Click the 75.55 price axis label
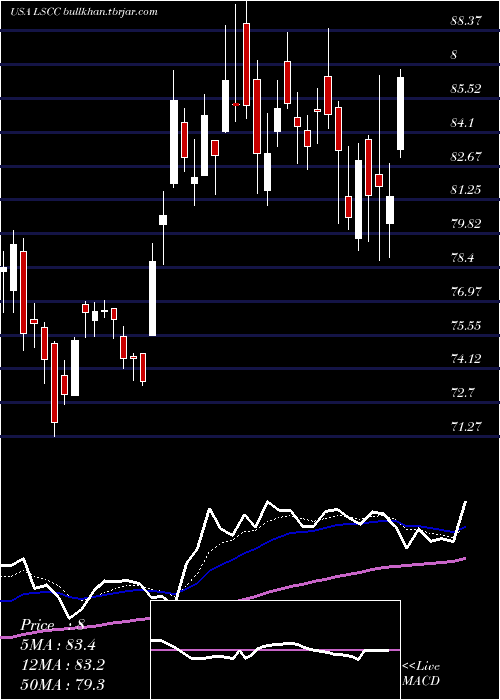Viewport: 500px width, 700px height. 466,325
